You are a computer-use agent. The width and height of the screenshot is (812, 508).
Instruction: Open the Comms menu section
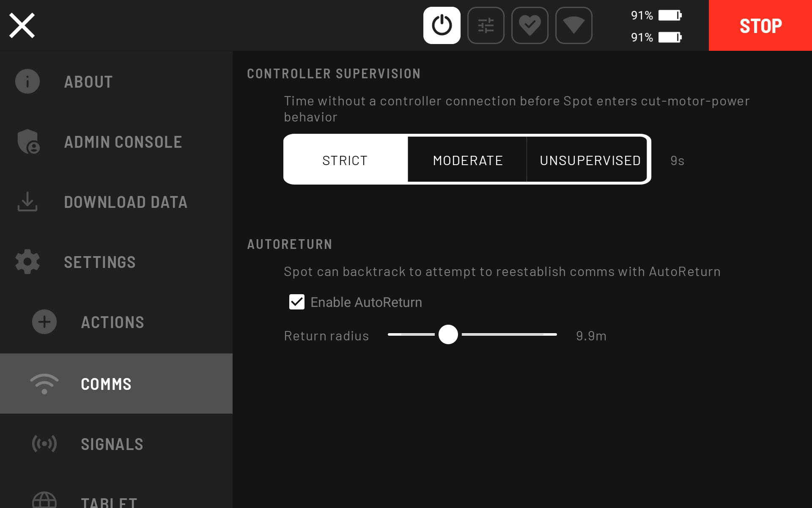(x=106, y=384)
